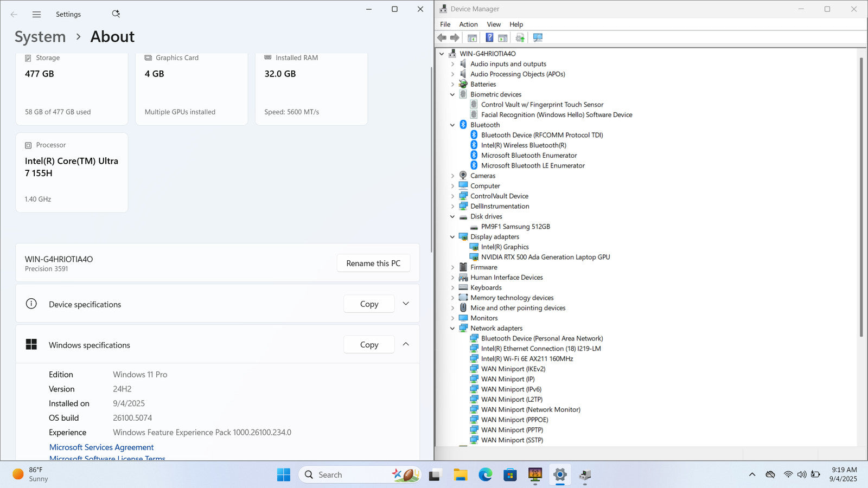Click Show/Hide Console Tree toolbar icon
The image size is (868, 488).
point(472,37)
